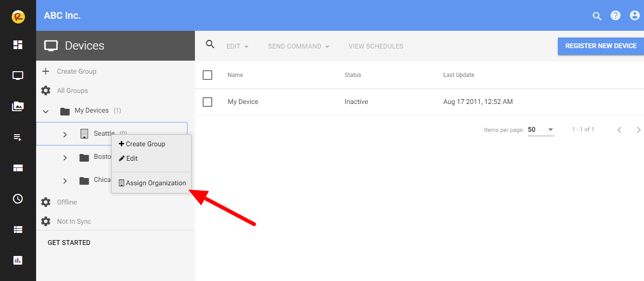Click GET STARTED link
This screenshot has width=644, height=281.
coord(69,243)
